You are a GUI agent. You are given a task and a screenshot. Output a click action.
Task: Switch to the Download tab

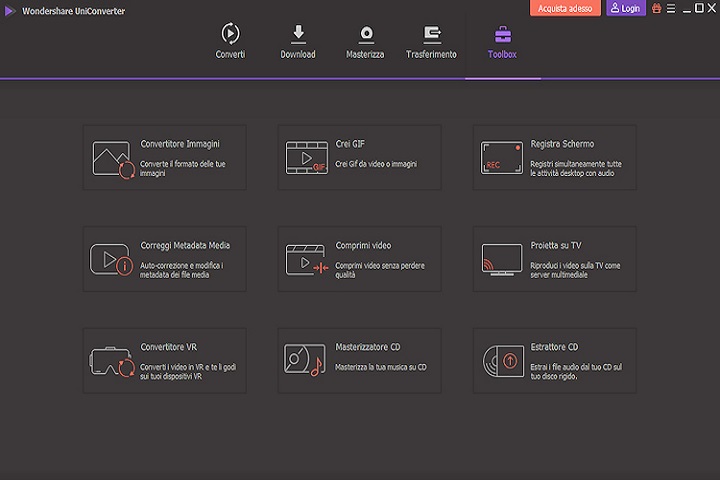(298, 41)
